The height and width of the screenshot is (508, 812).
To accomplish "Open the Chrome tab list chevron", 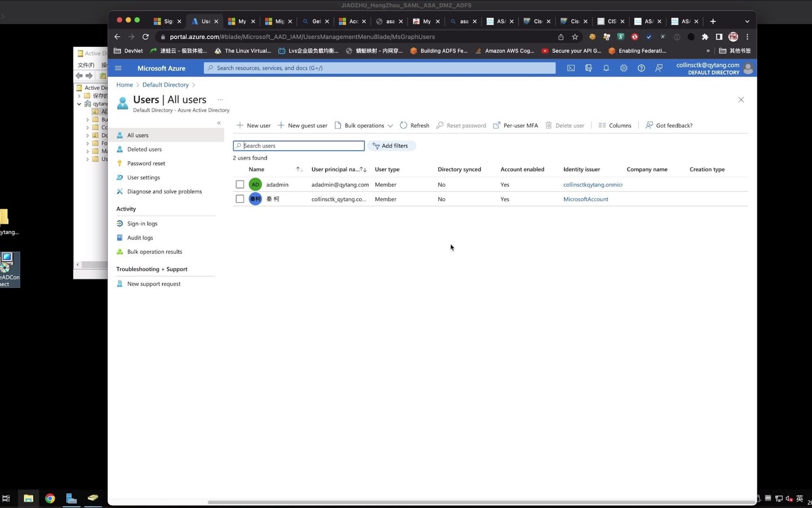I will tap(747, 21).
